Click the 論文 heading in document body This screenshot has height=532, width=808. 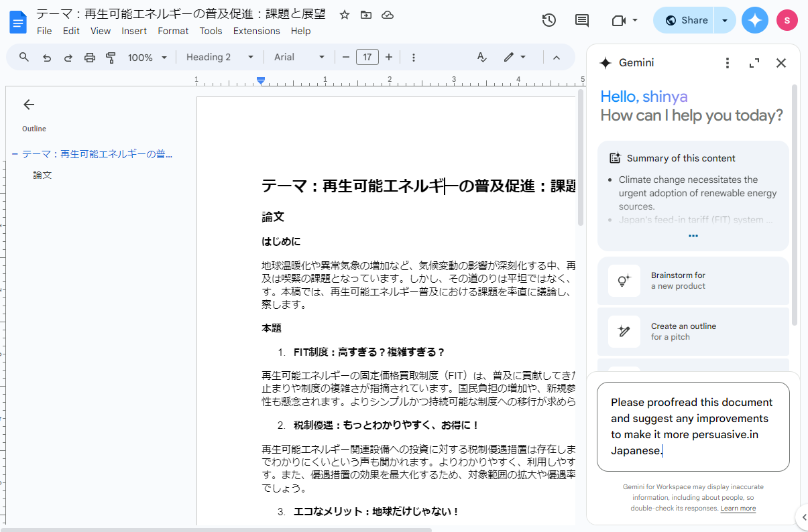[273, 217]
